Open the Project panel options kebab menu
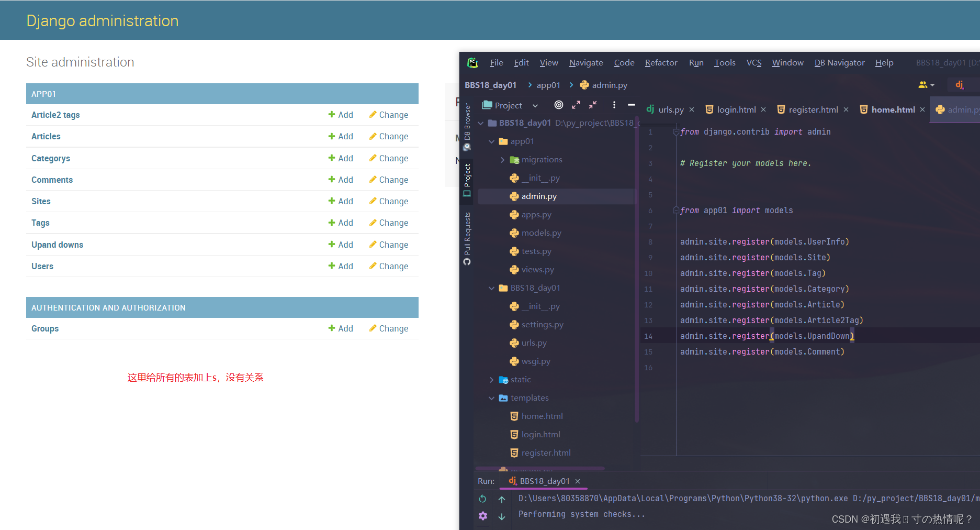The image size is (980, 530). [614, 105]
